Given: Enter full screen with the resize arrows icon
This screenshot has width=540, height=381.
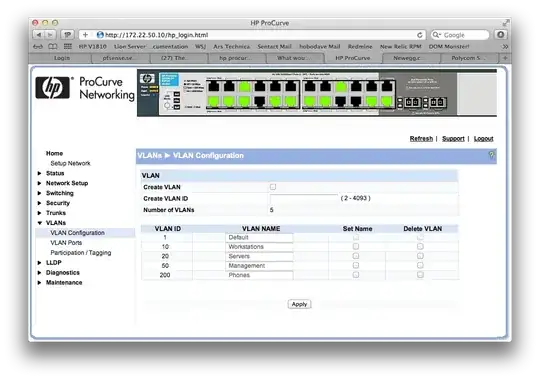Looking at the screenshot, I should click(506, 23).
